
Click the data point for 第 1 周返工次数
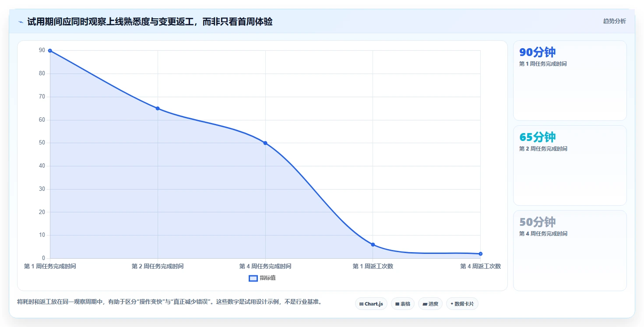point(373,244)
